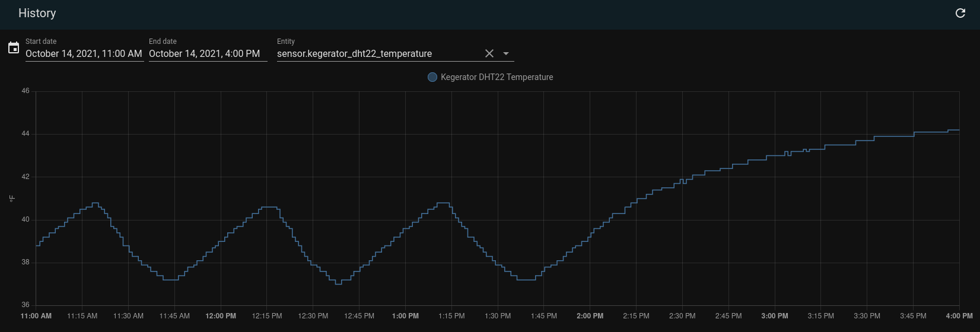Click the 46 y-axis value
980x332 pixels.
(26, 91)
